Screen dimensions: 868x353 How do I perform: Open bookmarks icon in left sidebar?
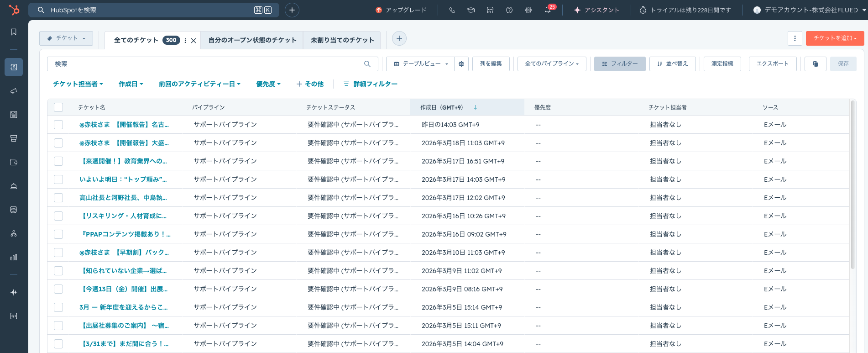click(x=14, y=32)
